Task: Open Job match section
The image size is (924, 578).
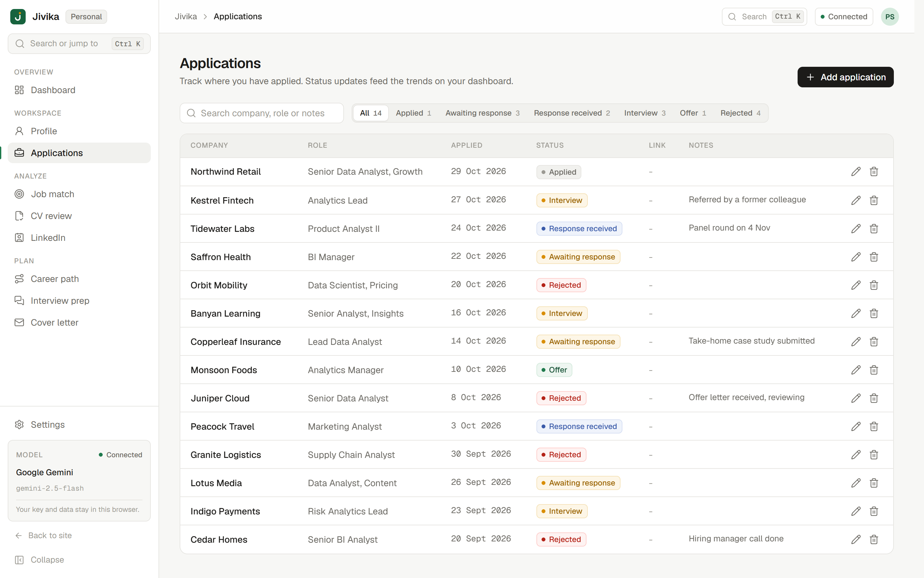Action: tap(79, 194)
